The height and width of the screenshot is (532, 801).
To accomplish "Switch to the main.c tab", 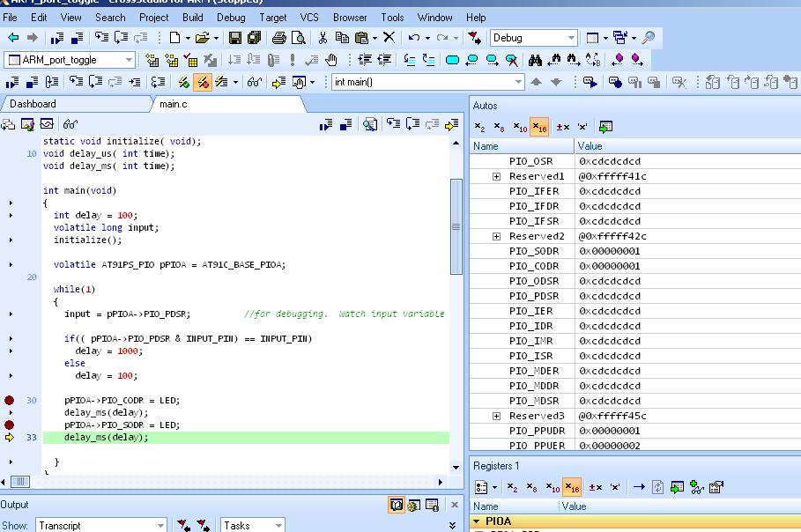I will point(174,104).
